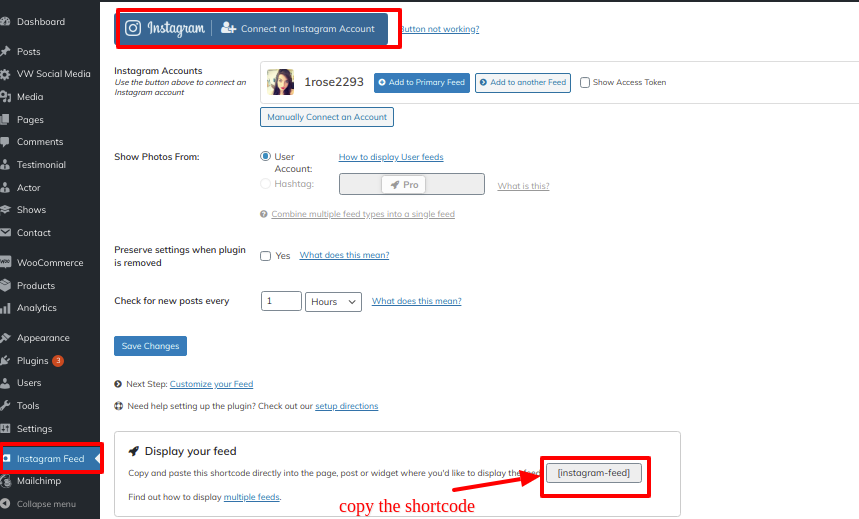Open the Instagram Feed menu item
This screenshot has height=519, width=859.
pyautogui.click(x=50, y=459)
